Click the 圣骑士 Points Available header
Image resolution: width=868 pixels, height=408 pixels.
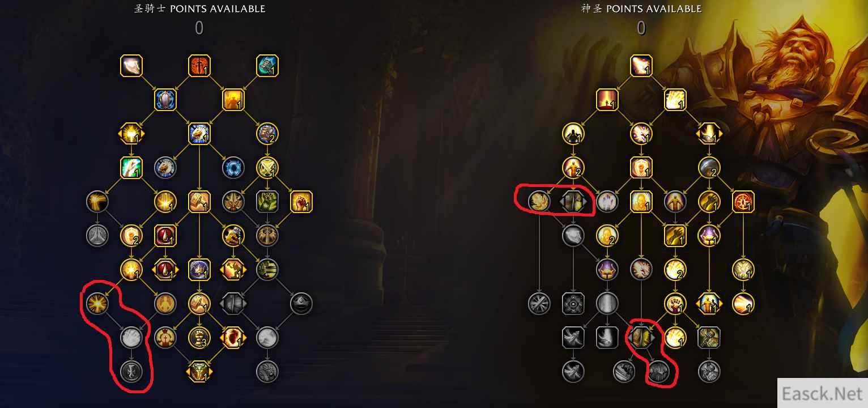point(199,9)
